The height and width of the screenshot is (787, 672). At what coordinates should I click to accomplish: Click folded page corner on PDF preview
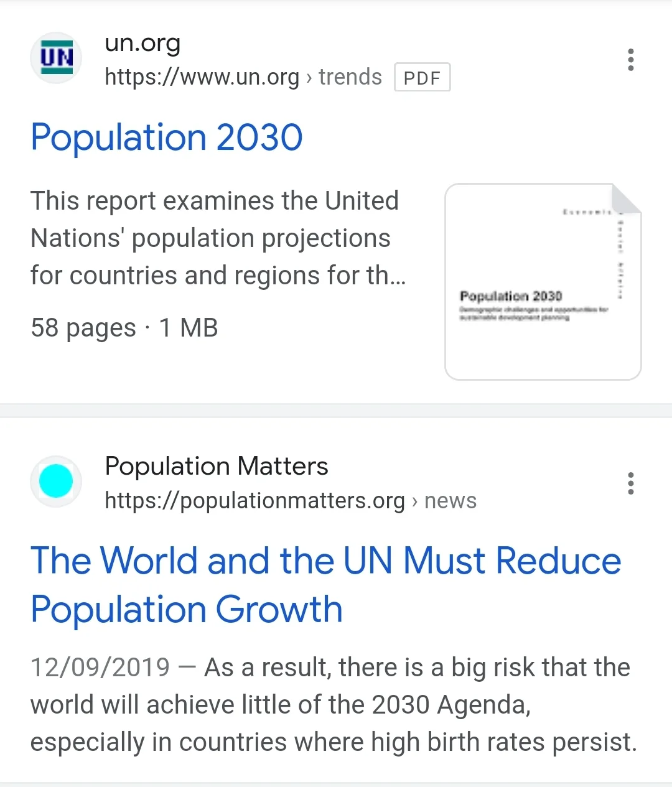626,199
